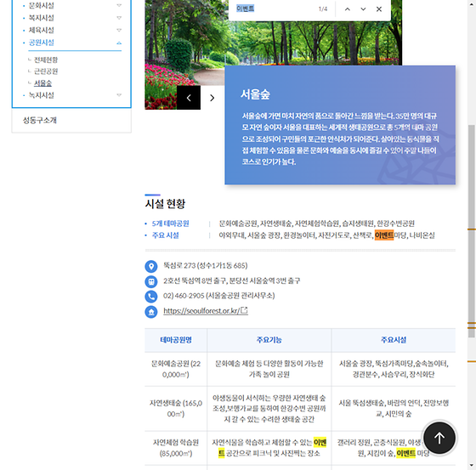Click the 문화예술공원 (220,000㎡) table cell

pyautogui.click(x=176, y=369)
